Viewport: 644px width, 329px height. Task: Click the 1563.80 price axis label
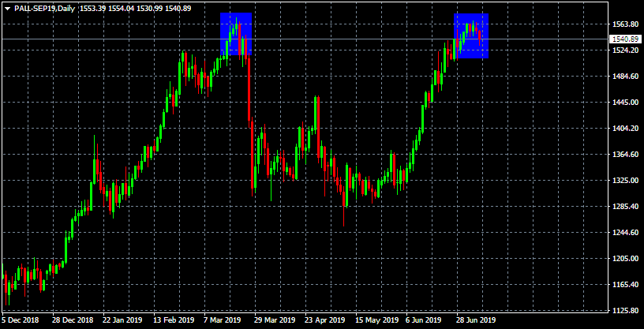[x=625, y=24]
